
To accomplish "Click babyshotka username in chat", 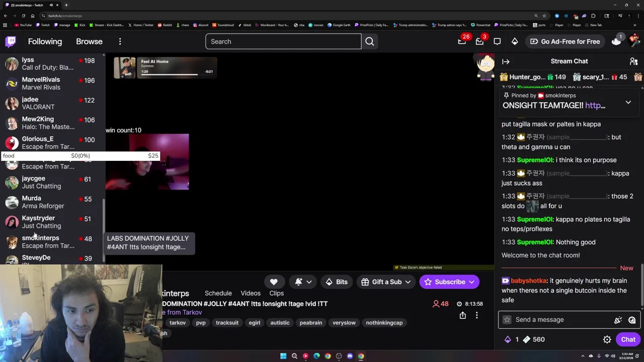I will pyautogui.click(x=528, y=281).
